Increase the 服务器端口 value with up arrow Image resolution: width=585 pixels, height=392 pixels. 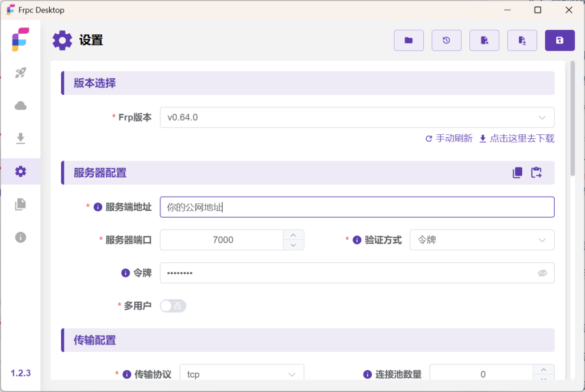tap(294, 235)
